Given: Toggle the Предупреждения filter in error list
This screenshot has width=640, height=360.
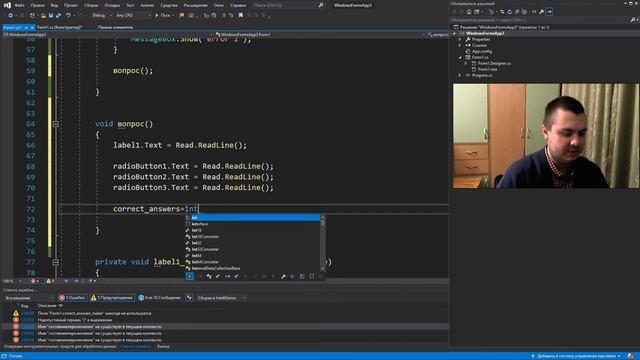Looking at the screenshot, I should 112,298.
